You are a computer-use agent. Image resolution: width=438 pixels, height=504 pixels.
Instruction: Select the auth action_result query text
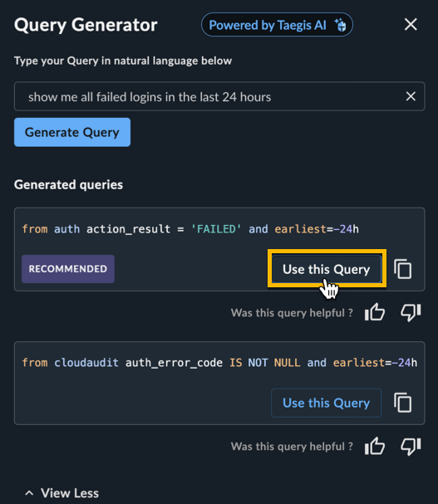click(190, 229)
